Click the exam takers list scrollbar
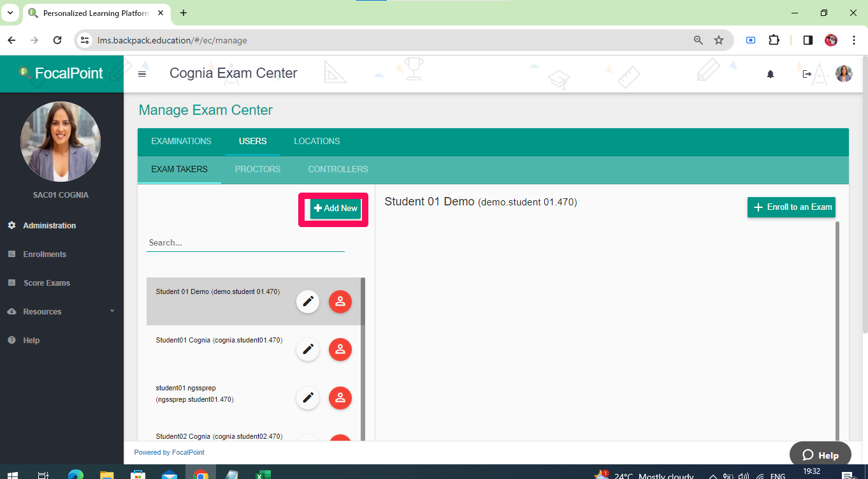The width and height of the screenshot is (868, 479). (363, 358)
